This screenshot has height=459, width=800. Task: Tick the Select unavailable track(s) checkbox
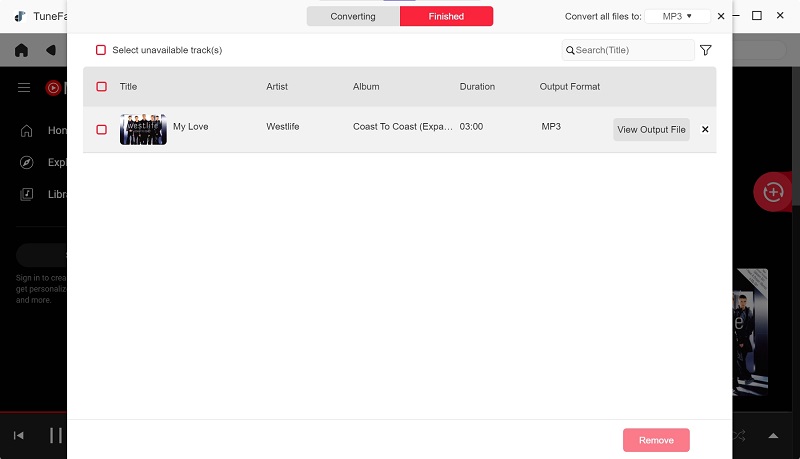click(101, 50)
